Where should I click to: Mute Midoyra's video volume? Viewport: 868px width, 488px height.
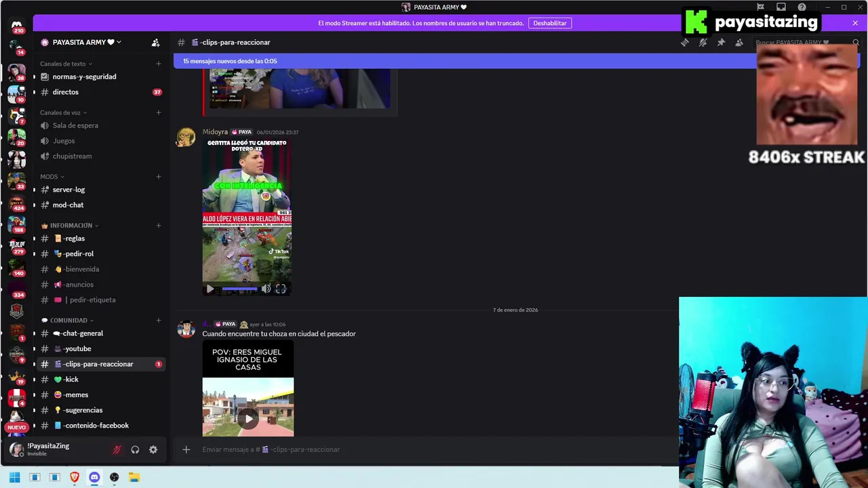(x=266, y=289)
